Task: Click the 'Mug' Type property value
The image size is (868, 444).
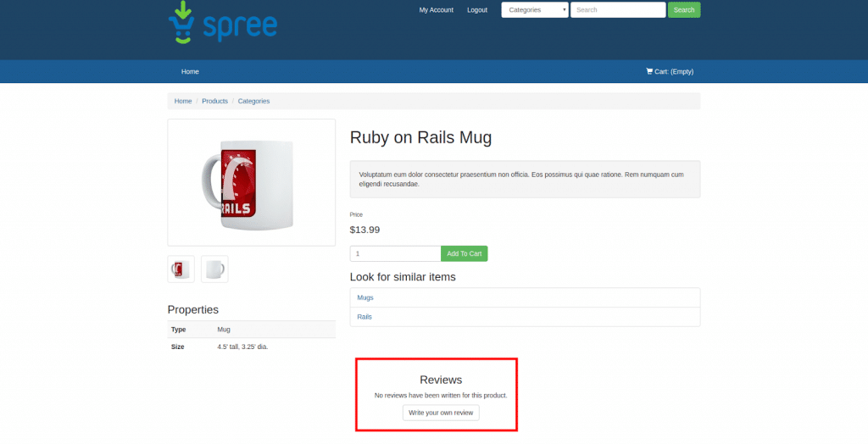Action: click(x=224, y=330)
